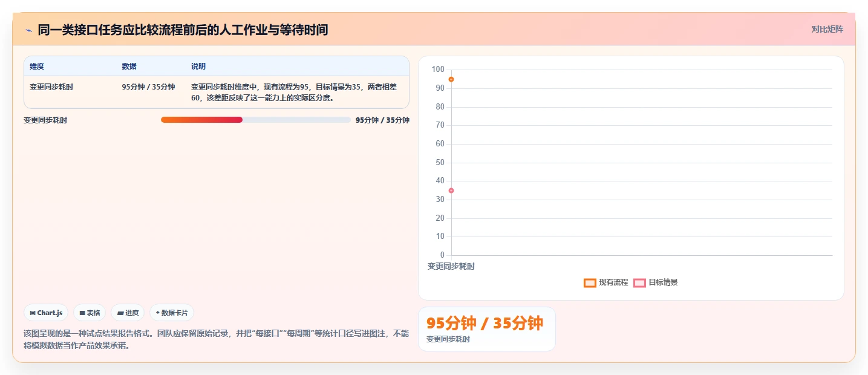Select the 变更同步耗时 table row cell

tap(51, 87)
